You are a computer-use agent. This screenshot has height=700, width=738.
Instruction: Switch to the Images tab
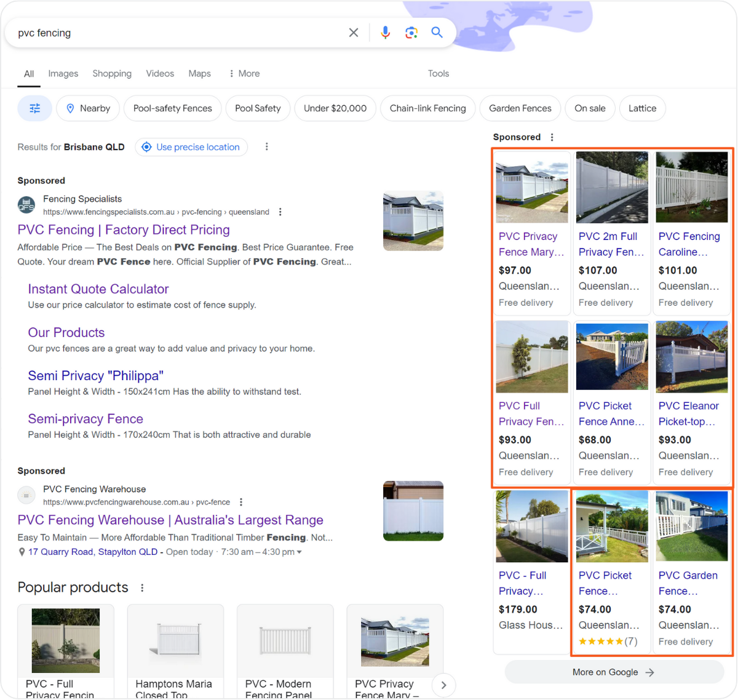point(63,73)
